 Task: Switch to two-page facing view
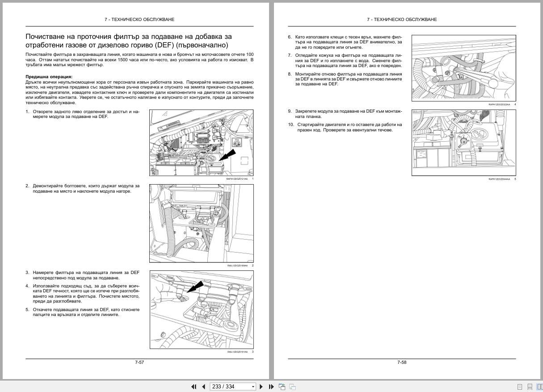pos(539,387)
